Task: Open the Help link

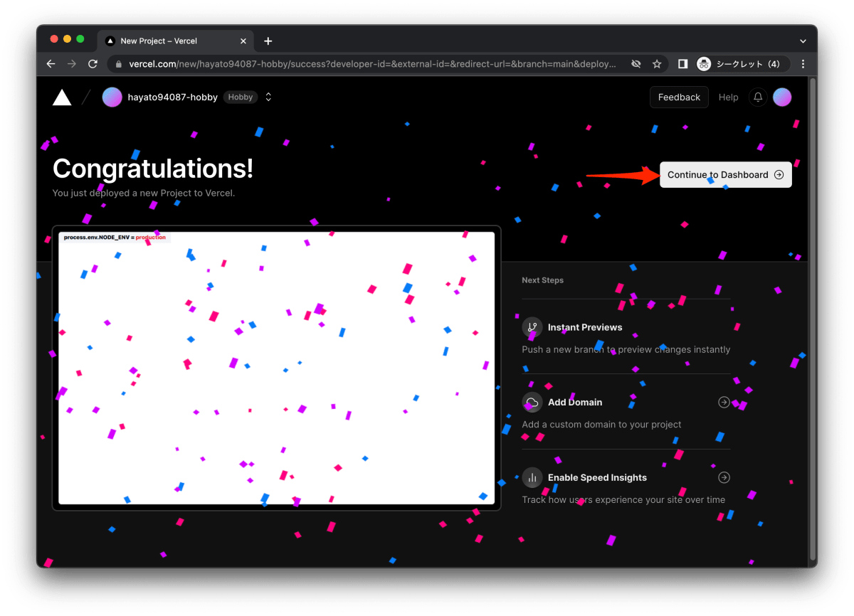Action: point(728,97)
